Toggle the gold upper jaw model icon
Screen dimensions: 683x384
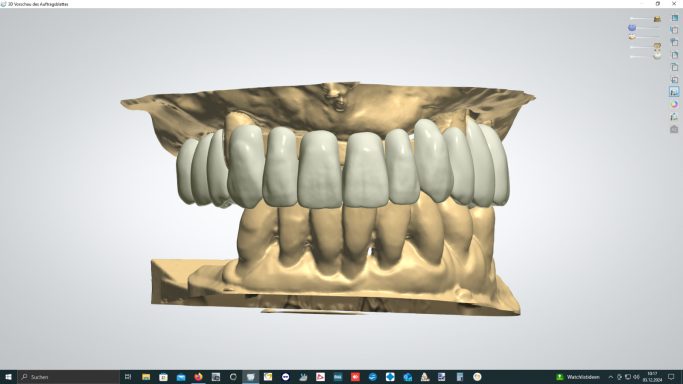click(x=657, y=19)
